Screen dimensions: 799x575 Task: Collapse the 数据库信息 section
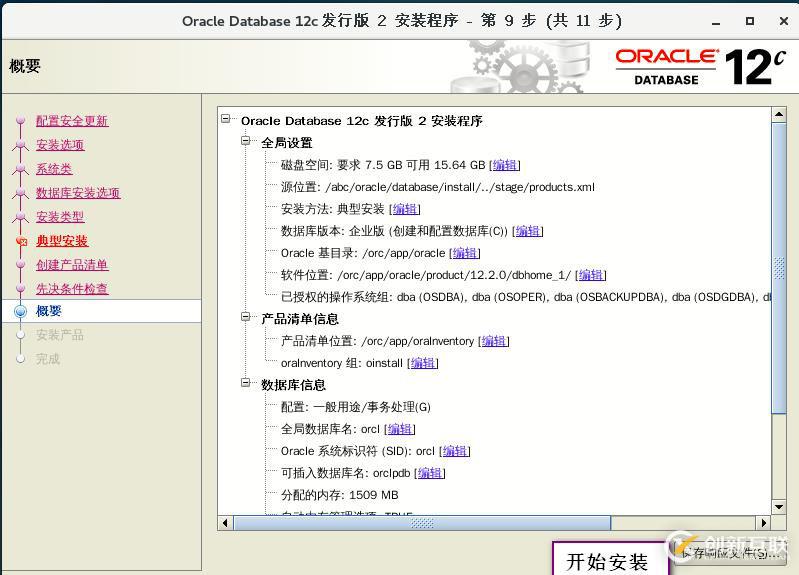246,383
